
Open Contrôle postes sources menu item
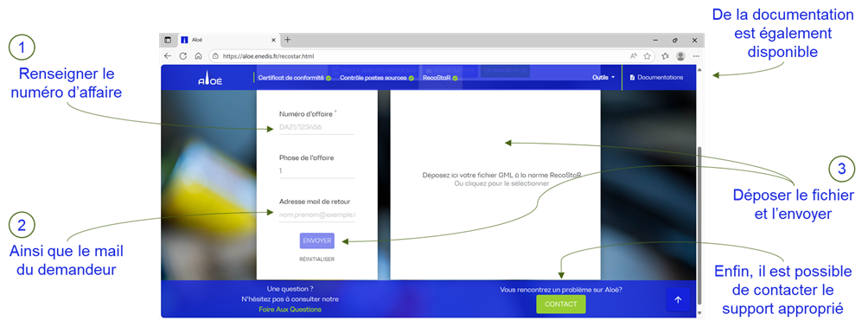[377, 78]
